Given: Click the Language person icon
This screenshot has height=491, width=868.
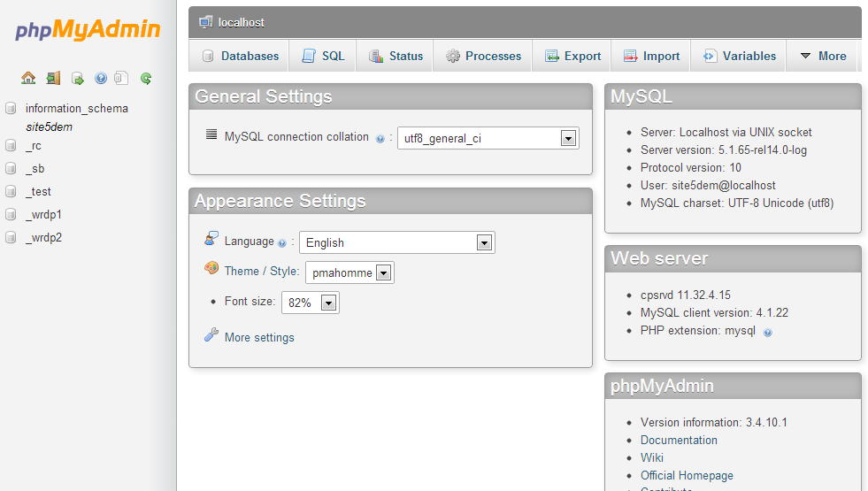Looking at the screenshot, I should tap(211, 239).
